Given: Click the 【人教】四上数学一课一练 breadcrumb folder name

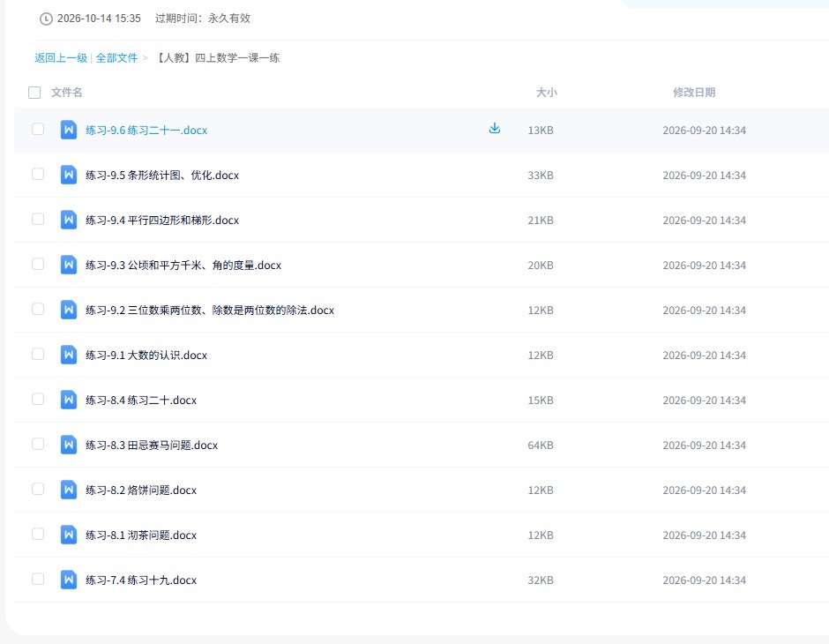Looking at the screenshot, I should point(217,57).
